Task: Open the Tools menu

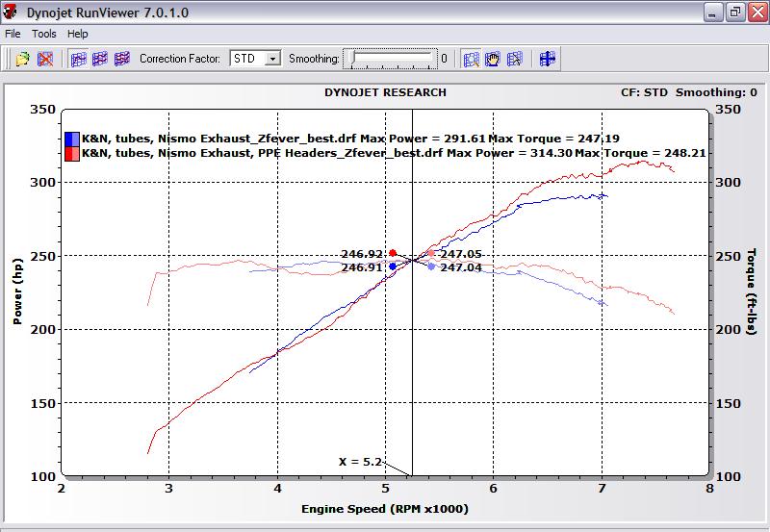Action: [x=44, y=34]
